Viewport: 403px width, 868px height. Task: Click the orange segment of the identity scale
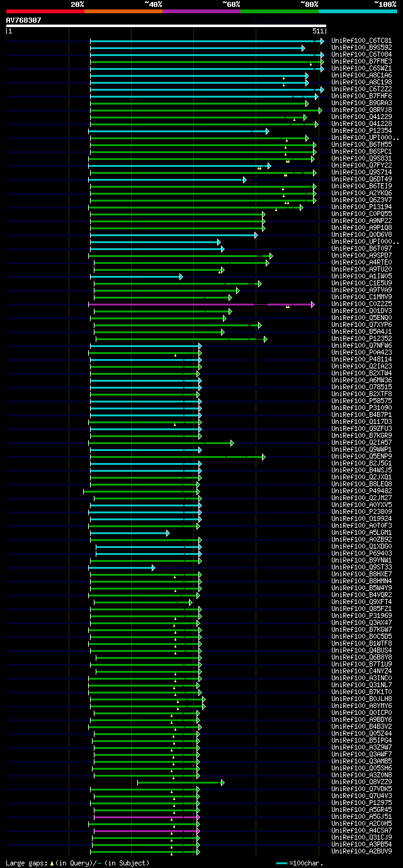point(123,11)
